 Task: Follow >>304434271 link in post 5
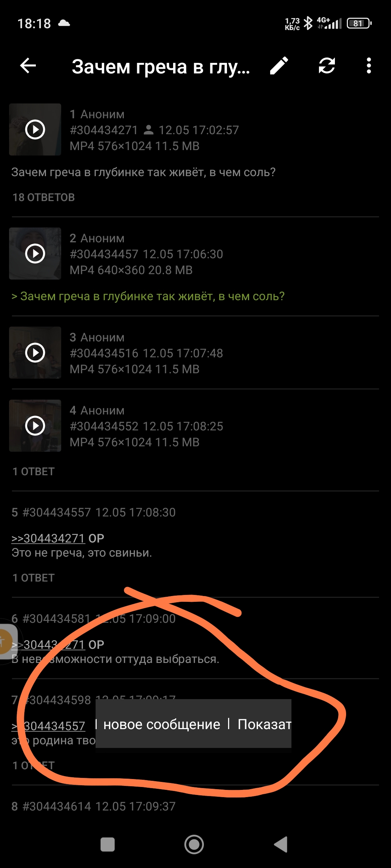(48, 538)
